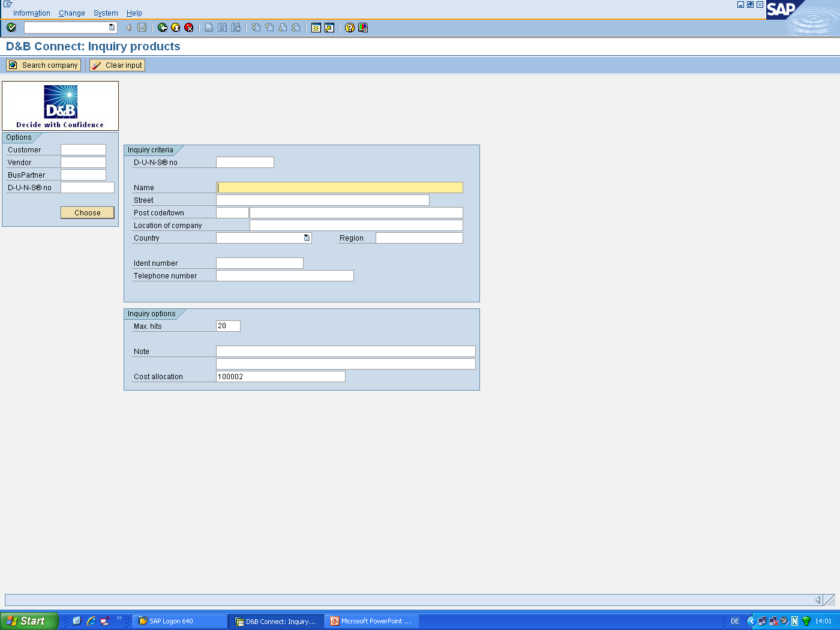
Task: Click the Previous Page icon
Action: coord(269,28)
